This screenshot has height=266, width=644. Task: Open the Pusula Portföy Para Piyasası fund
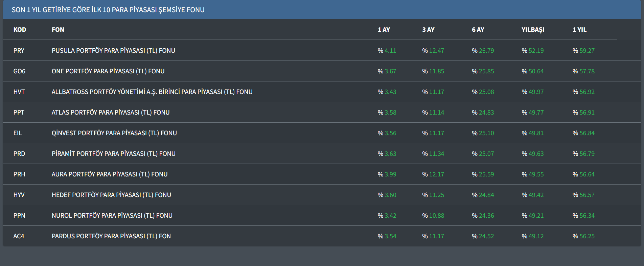[113, 51]
